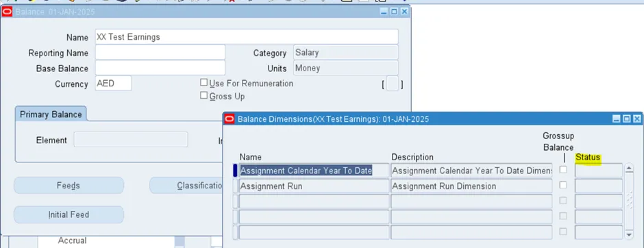Maximize the Balance window
Viewport: 644px width, 248px height.
pos(394,12)
